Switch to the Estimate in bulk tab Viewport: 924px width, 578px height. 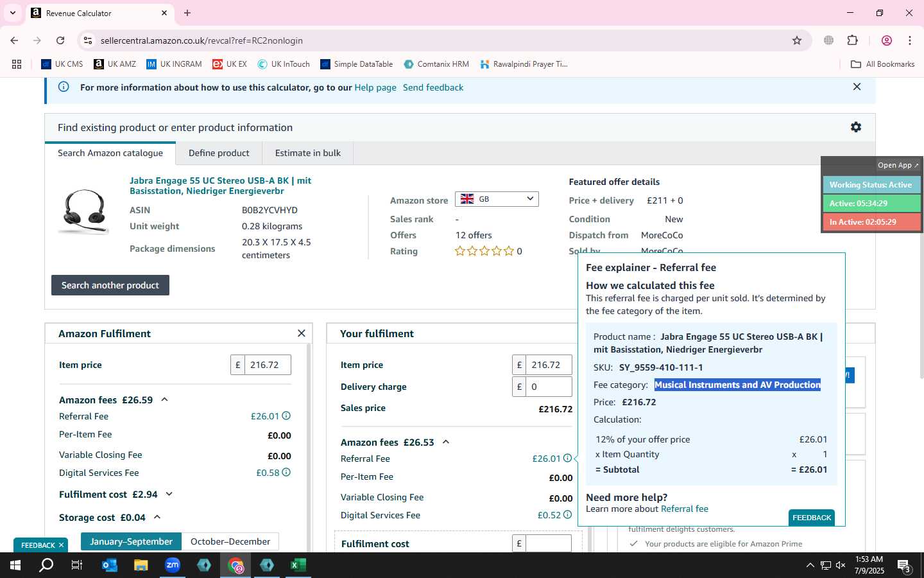point(308,153)
